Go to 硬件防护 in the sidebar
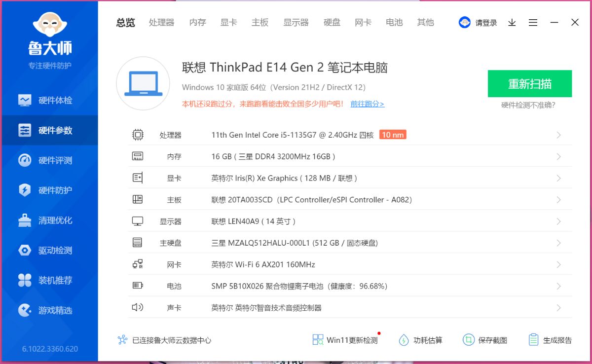The width and height of the screenshot is (592, 364). 49,190
